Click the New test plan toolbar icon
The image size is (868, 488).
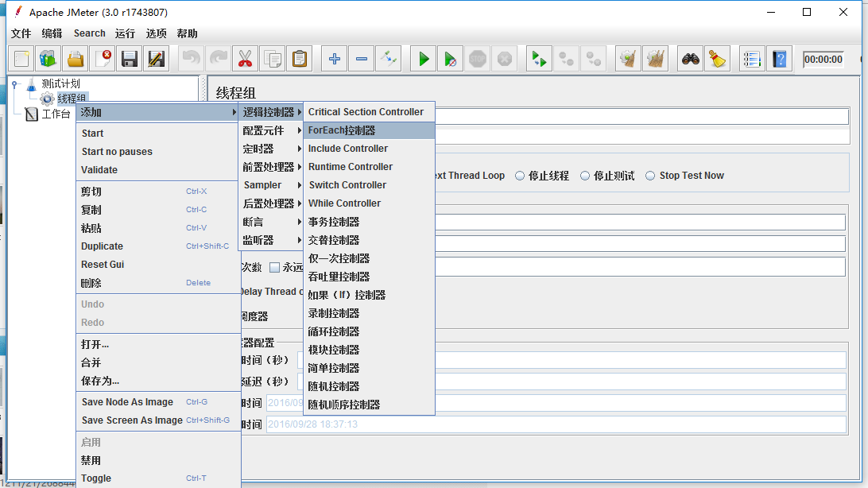21,59
